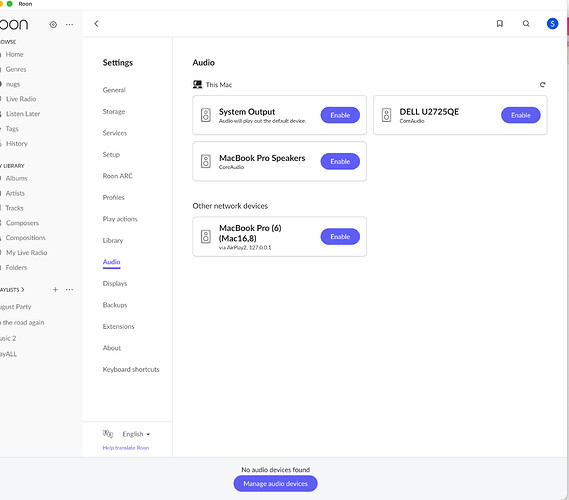Image resolution: width=569 pixels, height=500 pixels.
Task: Click the back arrow icon
Action: pyautogui.click(x=96, y=24)
